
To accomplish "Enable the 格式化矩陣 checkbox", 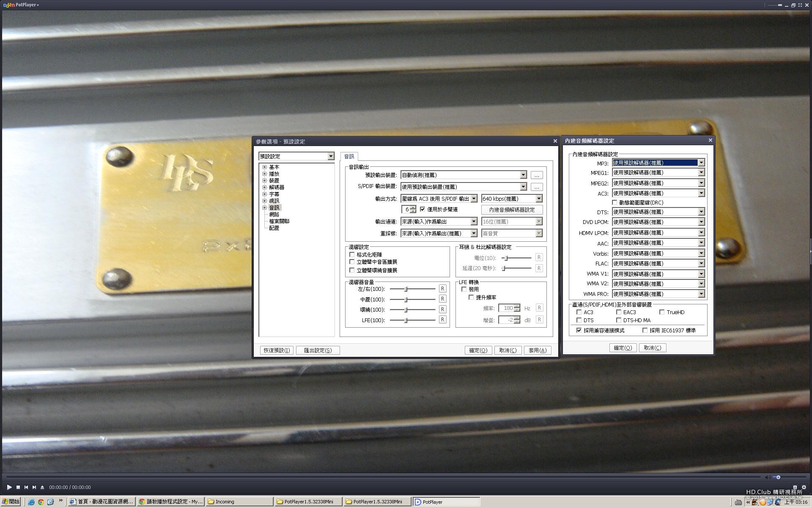I will [352, 254].
